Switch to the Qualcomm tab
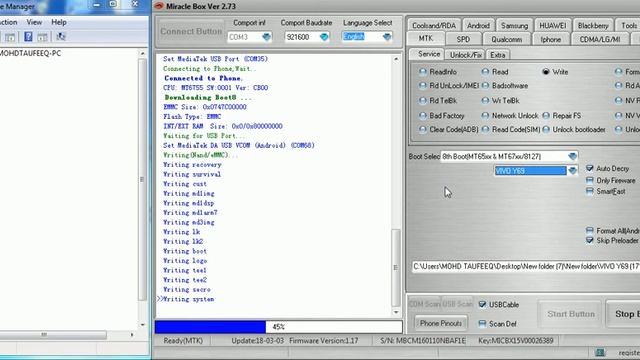The width and height of the screenshot is (640, 360). click(507, 39)
